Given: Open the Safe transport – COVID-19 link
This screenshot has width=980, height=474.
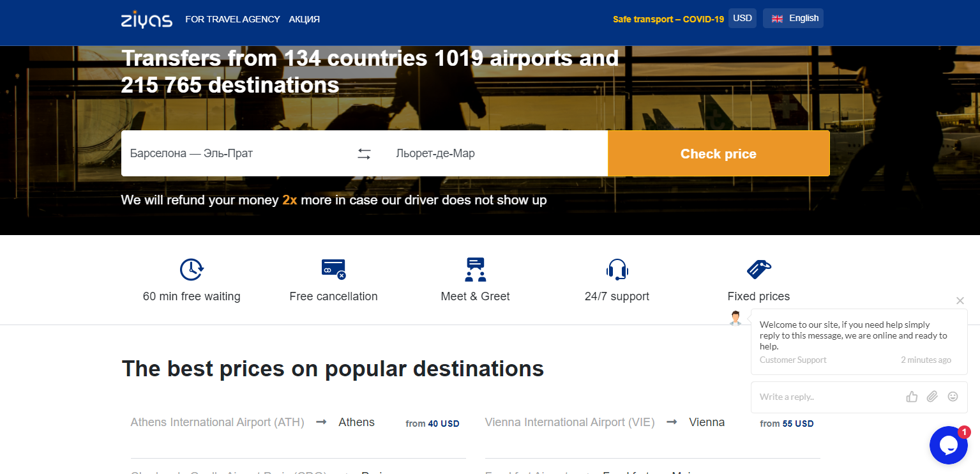Looking at the screenshot, I should point(668,19).
